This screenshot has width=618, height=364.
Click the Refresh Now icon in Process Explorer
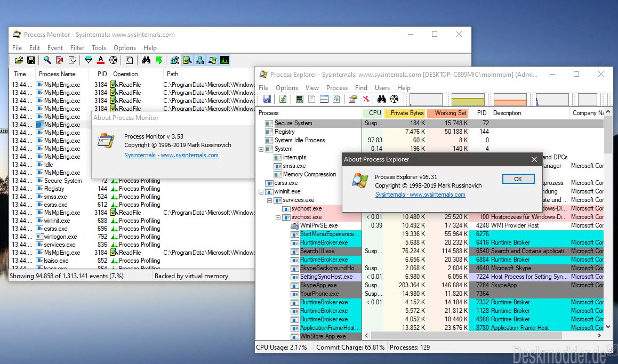[x=283, y=99]
